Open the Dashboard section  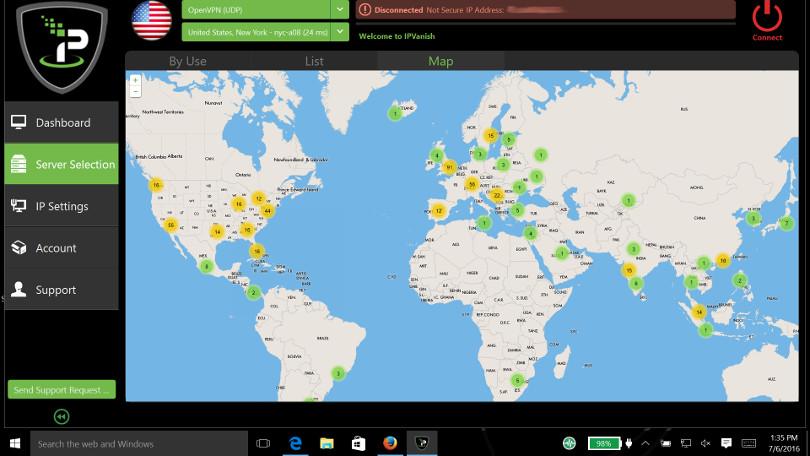point(62,123)
